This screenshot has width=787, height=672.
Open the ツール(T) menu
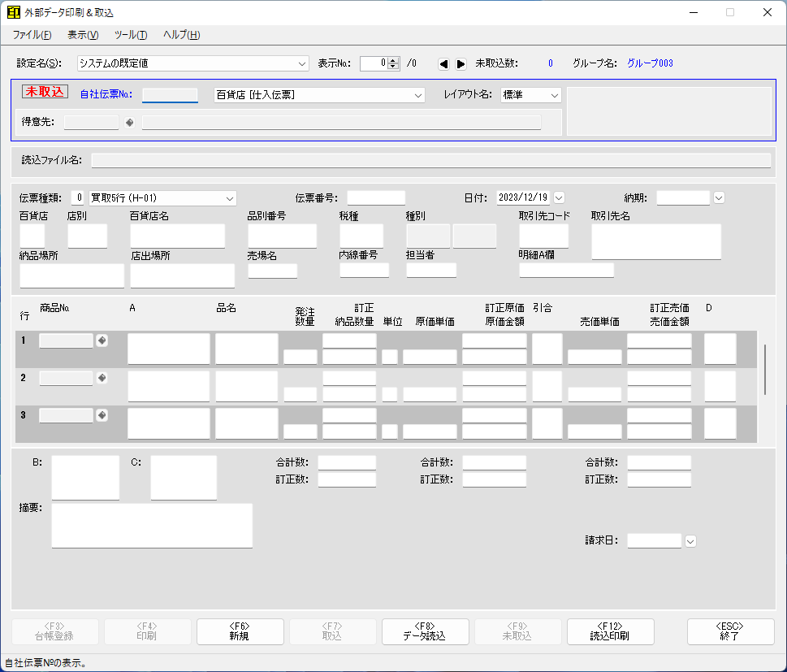coord(131,35)
